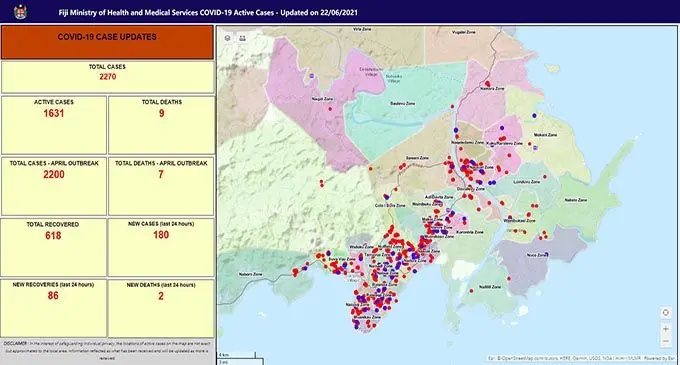Click the square facility icon above Naqali Zone

tap(312, 76)
